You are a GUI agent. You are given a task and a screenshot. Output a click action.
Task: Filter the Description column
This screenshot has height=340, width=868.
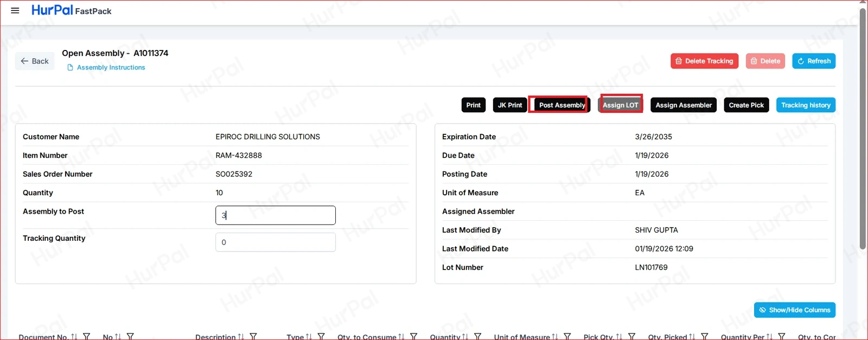253,337
